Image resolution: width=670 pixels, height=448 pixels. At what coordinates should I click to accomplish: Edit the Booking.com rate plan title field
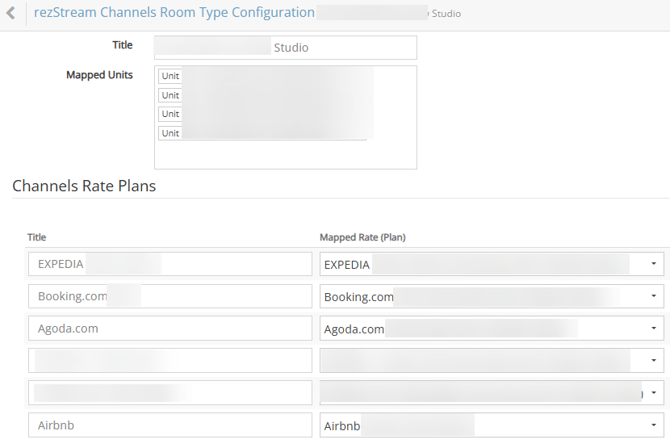click(170, 296)
